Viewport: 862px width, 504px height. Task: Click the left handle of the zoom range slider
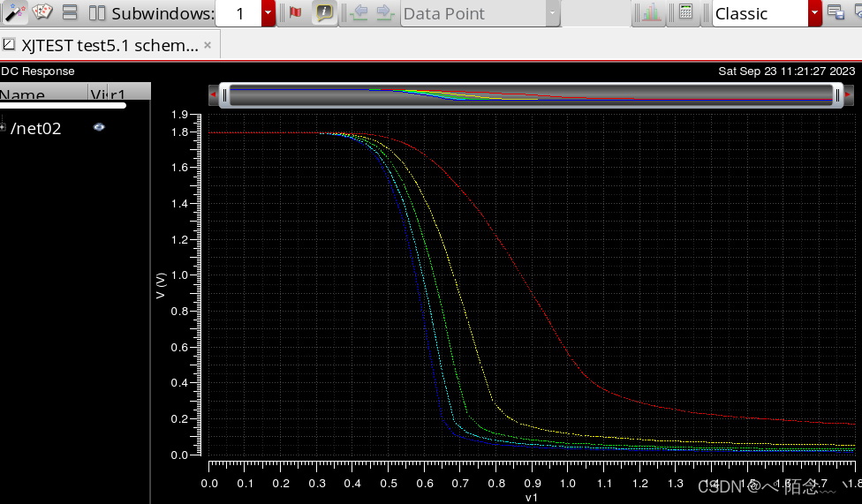224,95
